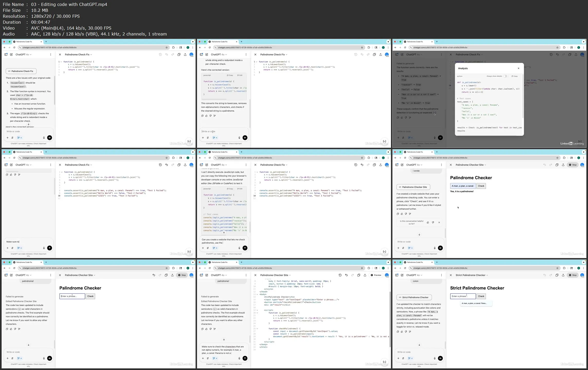Viewport: 588px width, 370px height.
Task: Click Check in Strict Palindrome Checker preview
Action: [x=481, y=296]
